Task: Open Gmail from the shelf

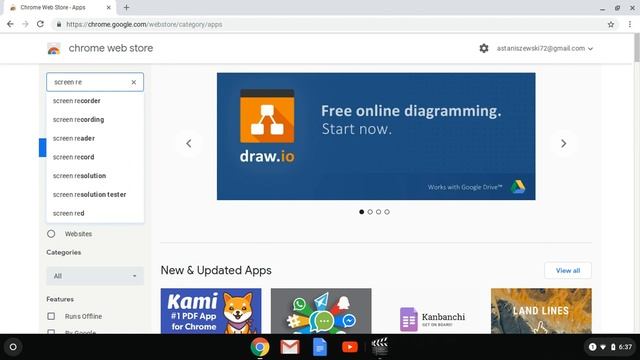Action: [x=290, y=347]
